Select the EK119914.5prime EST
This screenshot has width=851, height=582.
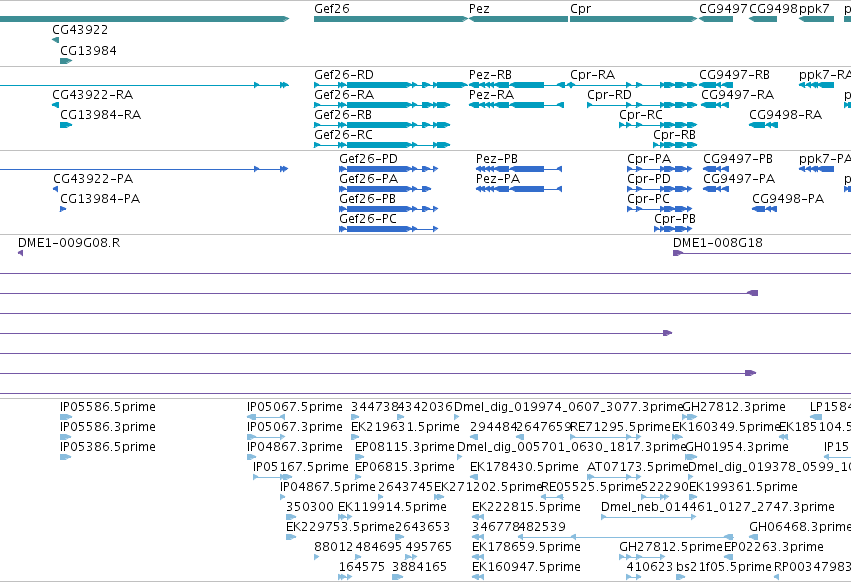coord(345,517)
